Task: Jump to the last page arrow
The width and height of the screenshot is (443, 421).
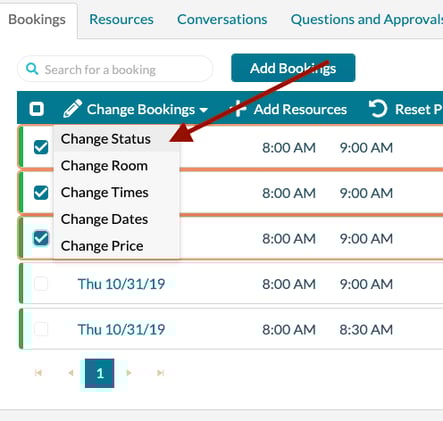Action: (x=161, y=373)
